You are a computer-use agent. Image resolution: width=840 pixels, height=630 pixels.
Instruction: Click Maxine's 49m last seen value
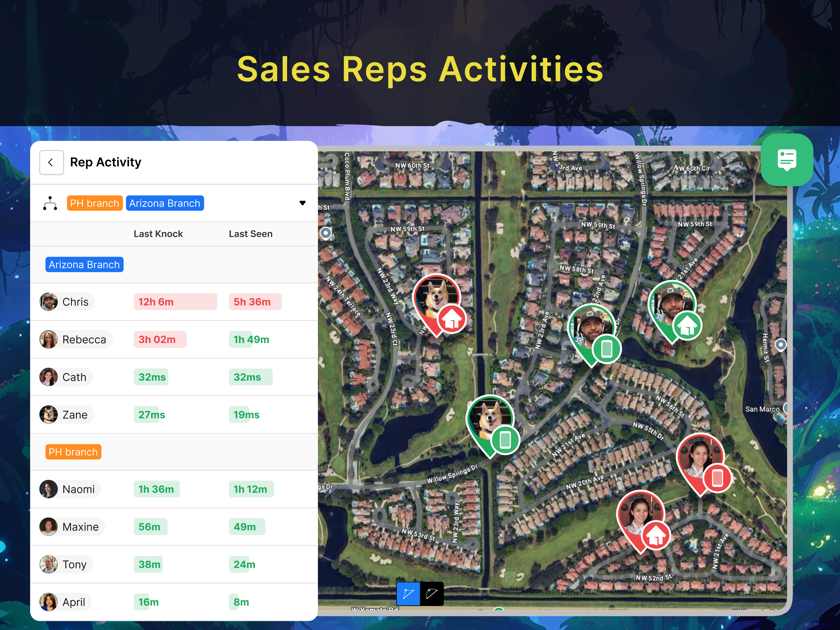(247, 527)
